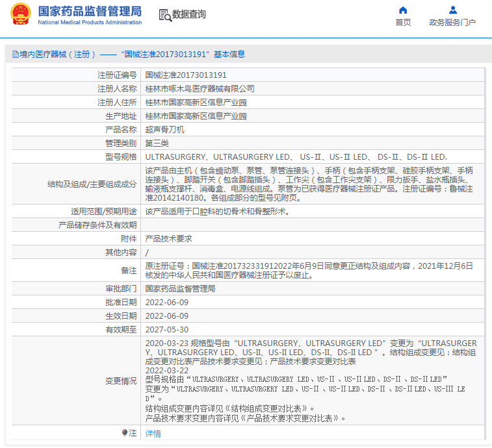Screen dimensions: 492x448
Task: Click the national emblem logo
Action: (x=21, y=14)
